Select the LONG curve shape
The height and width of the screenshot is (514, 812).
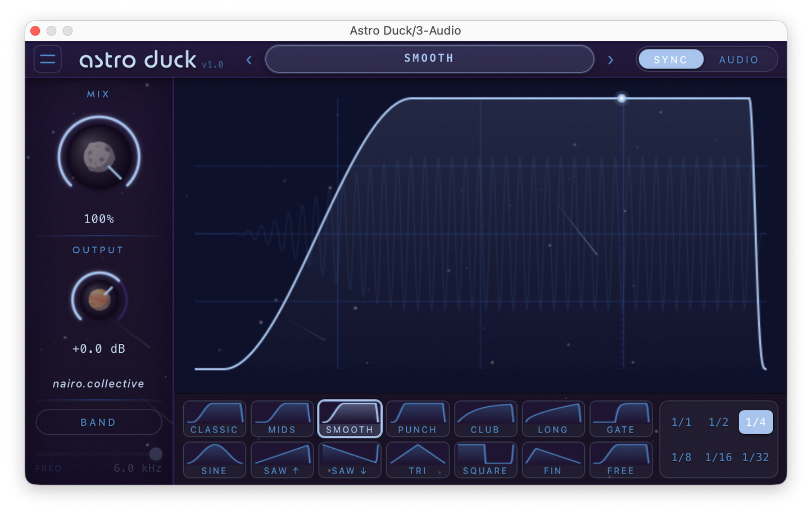553,419
